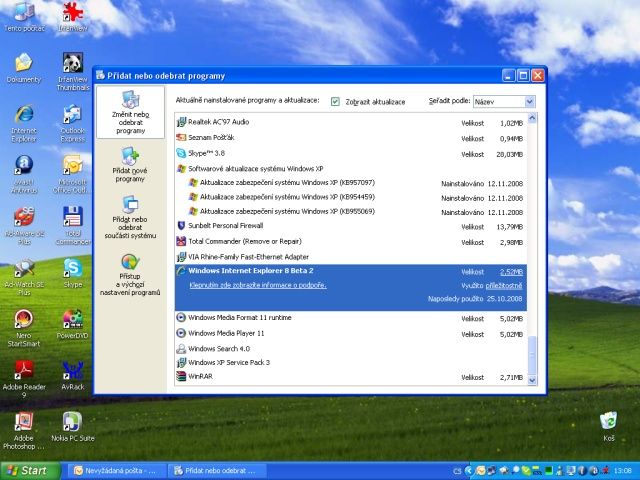Open Outlook Express desktop icon
Viewport: 640px width, 480px height.
click(x=73, y=122)
